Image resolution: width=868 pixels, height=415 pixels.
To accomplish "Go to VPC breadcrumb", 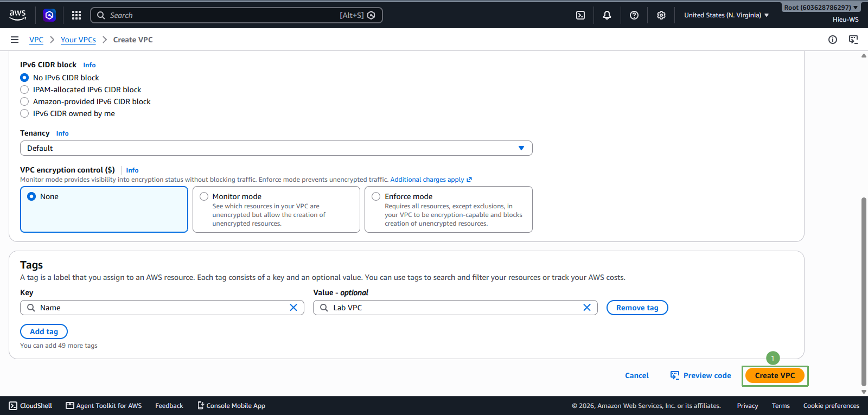I will [36, 40].
